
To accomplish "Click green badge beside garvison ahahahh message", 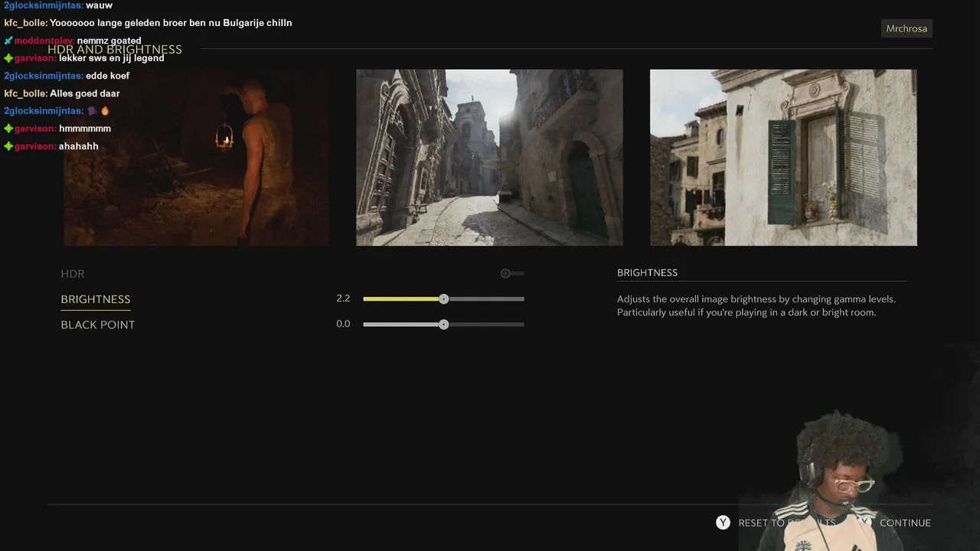I will [x=8, y=146].
